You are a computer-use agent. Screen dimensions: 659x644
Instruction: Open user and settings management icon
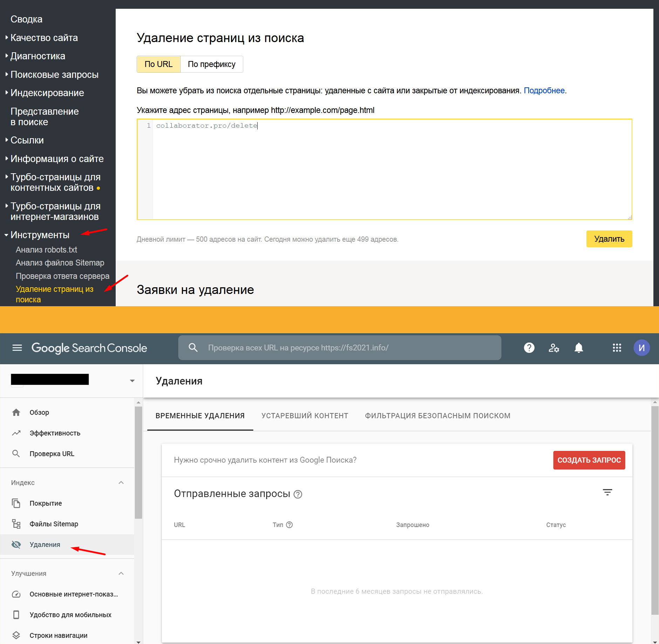[x=553, y=348]
